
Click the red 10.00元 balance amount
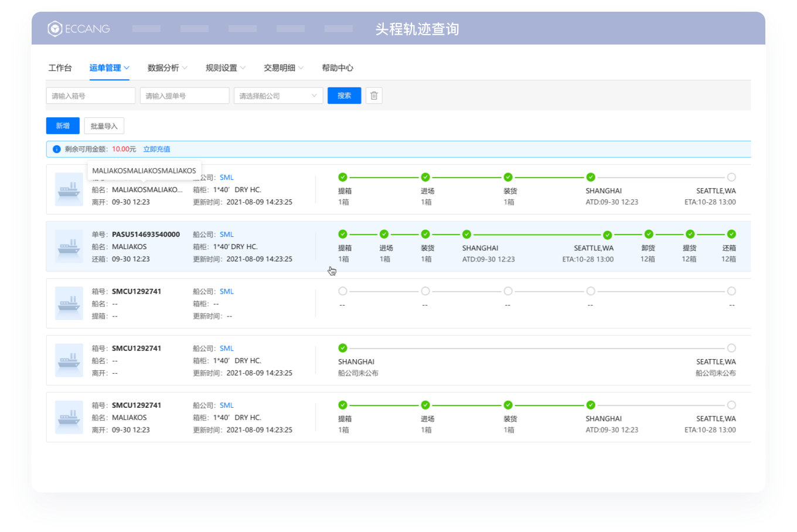coord(124,149)
